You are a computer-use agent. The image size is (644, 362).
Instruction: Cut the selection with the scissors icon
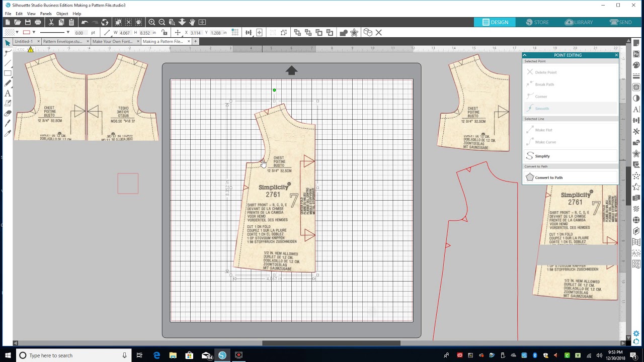(51, 22)
